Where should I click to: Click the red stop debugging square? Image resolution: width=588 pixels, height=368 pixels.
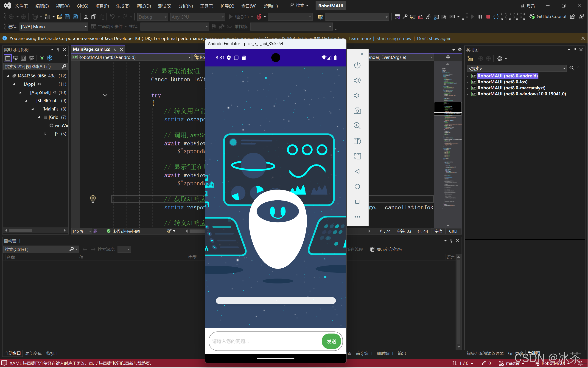pos(488,17)
